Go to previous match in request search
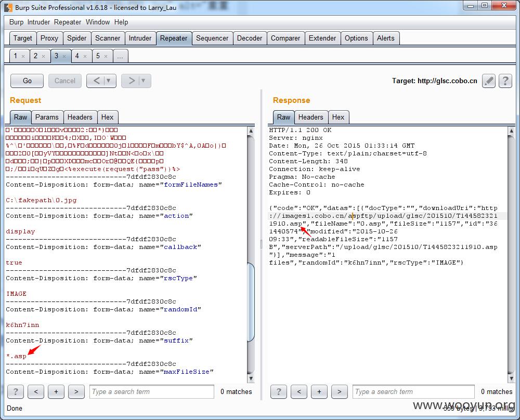The image size is (520, 420). click(36, 391)
